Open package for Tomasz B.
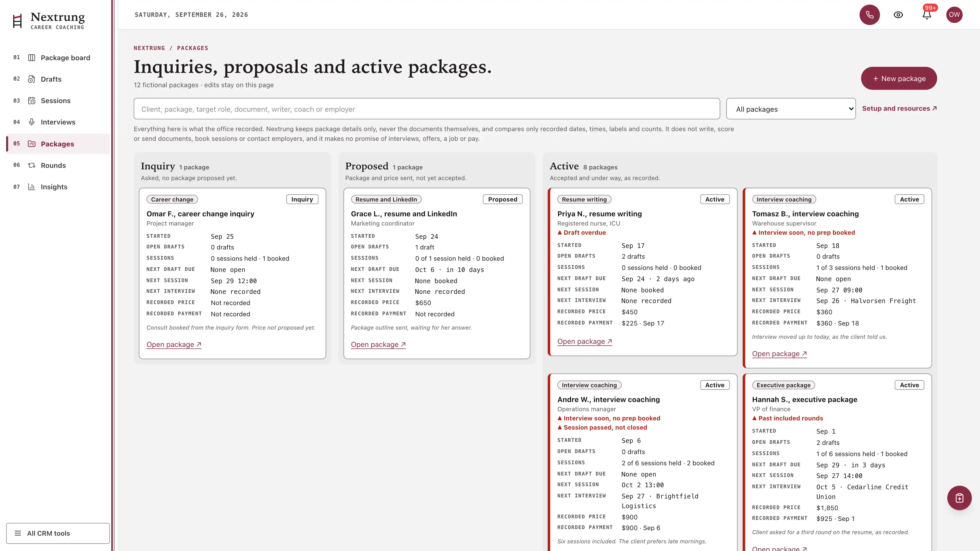This screenshot has width=980, height=551. pos(779,354)
